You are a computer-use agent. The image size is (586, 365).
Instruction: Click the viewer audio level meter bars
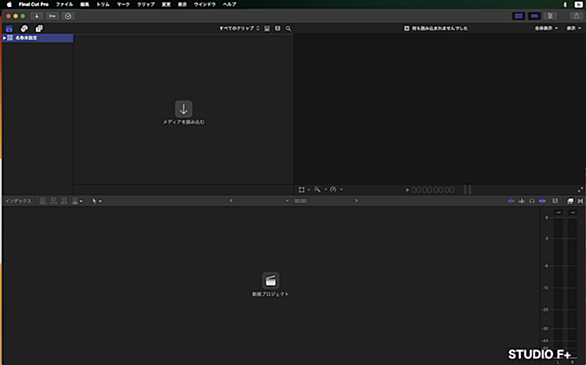pos(468,190)
